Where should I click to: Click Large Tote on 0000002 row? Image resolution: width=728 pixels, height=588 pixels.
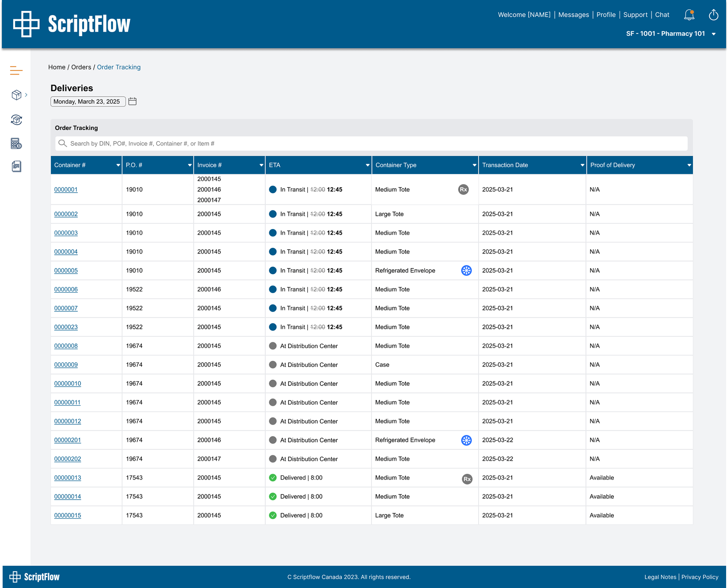(389, 214)
